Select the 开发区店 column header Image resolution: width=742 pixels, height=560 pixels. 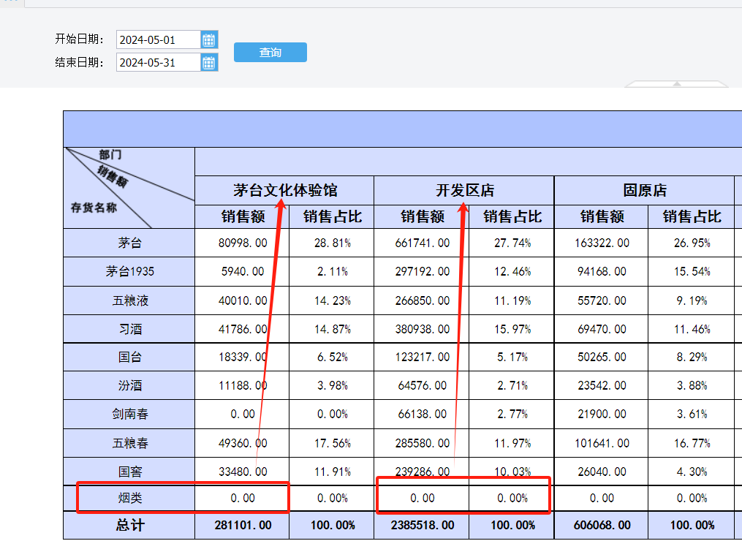click(464, 190)
